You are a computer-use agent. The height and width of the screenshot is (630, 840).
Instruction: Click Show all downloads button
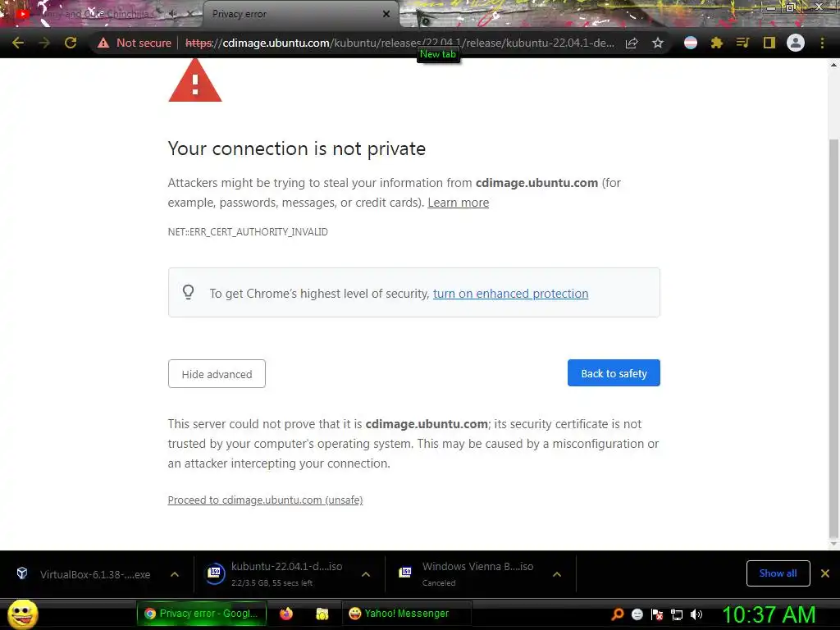[778, 573]
